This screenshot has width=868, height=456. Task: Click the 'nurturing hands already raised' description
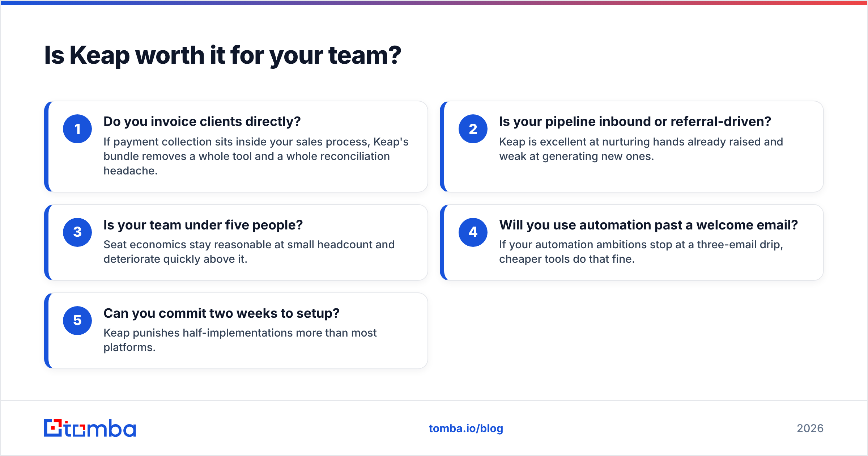click(x=641, y=149)
